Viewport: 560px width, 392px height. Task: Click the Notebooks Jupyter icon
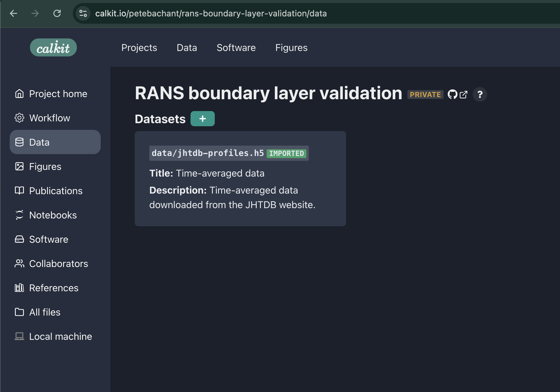pyautogui.click(x=19, y=215)
